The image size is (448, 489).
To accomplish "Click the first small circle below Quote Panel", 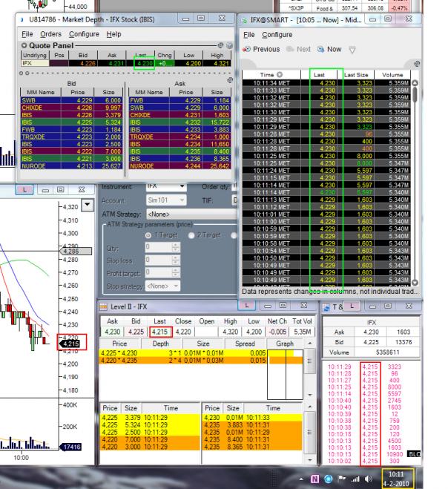I will 21,73.
